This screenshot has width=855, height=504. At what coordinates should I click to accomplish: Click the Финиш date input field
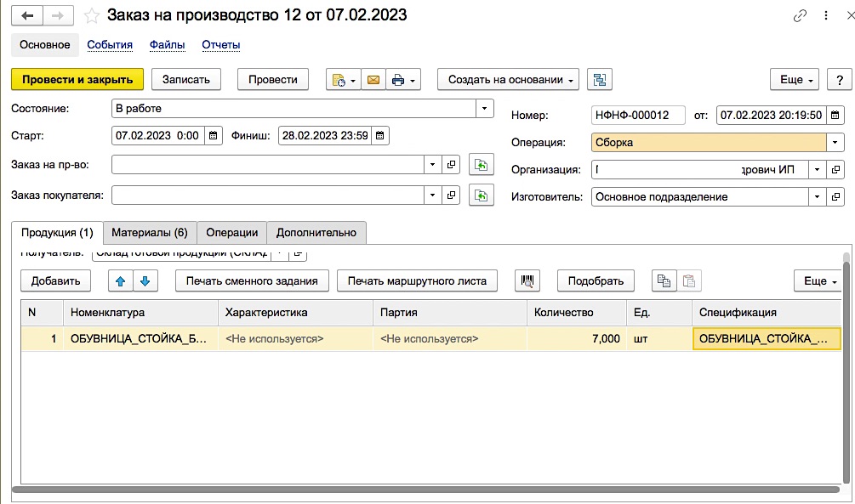[x=325, y=135]
